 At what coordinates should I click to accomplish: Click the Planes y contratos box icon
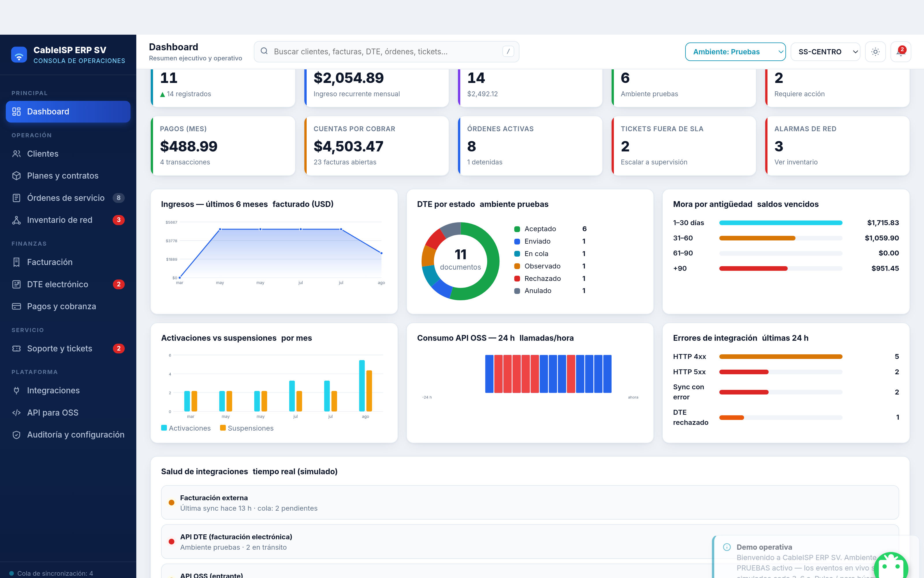(16, 176)
